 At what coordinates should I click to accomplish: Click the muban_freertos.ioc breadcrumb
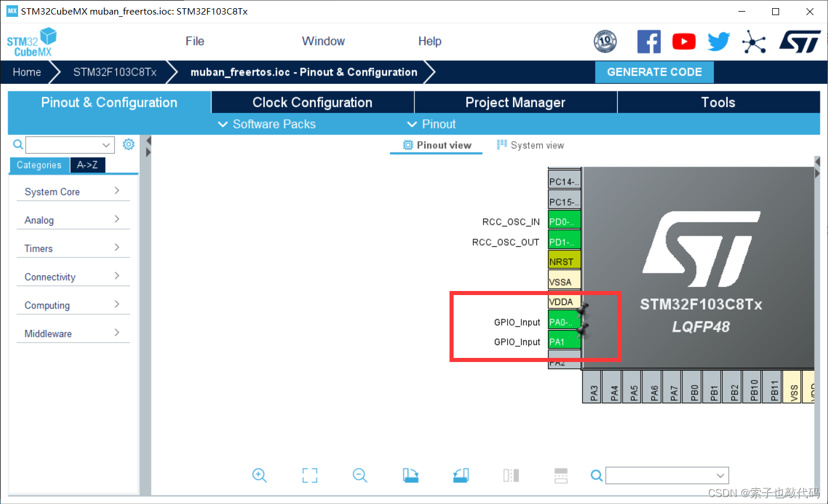pyautogui.click(x=304, y=72)
